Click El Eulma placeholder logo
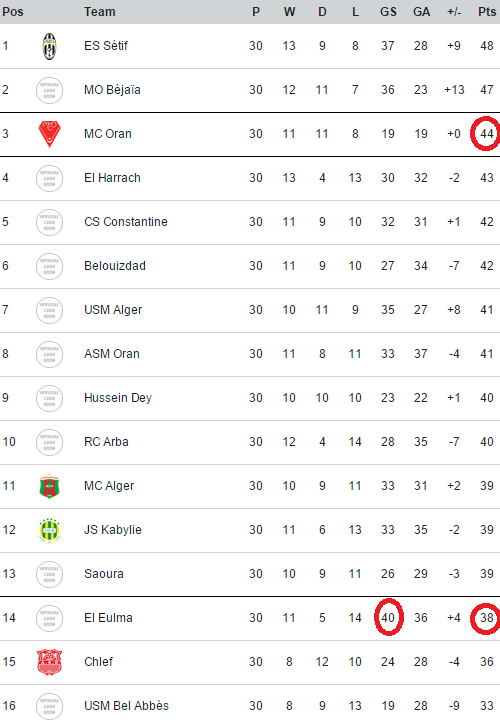This screenshot has width=500, height=722. (x=49, y=618)
